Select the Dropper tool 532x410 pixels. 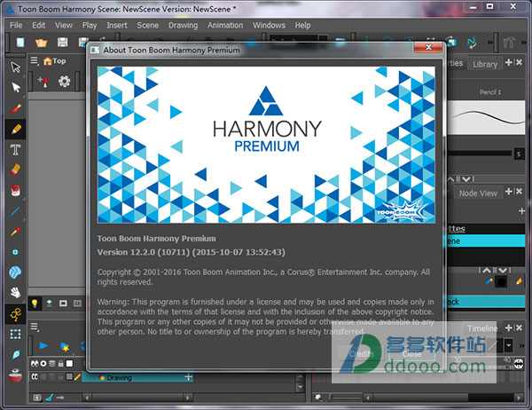[15, 232]
